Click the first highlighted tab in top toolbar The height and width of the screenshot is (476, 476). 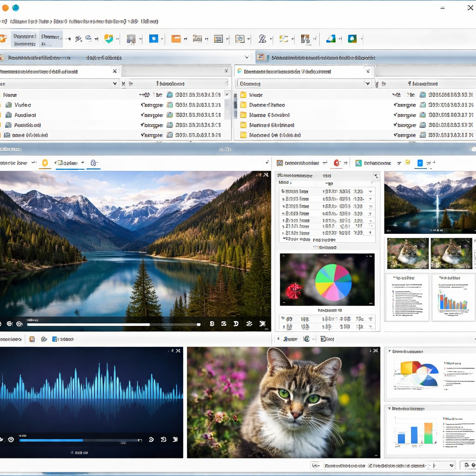[25, 40]
